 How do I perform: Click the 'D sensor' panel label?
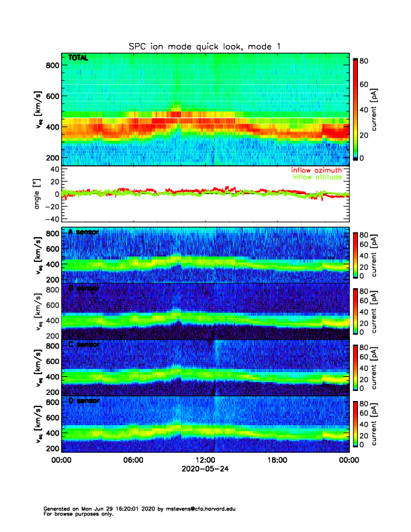coord(83,401)
